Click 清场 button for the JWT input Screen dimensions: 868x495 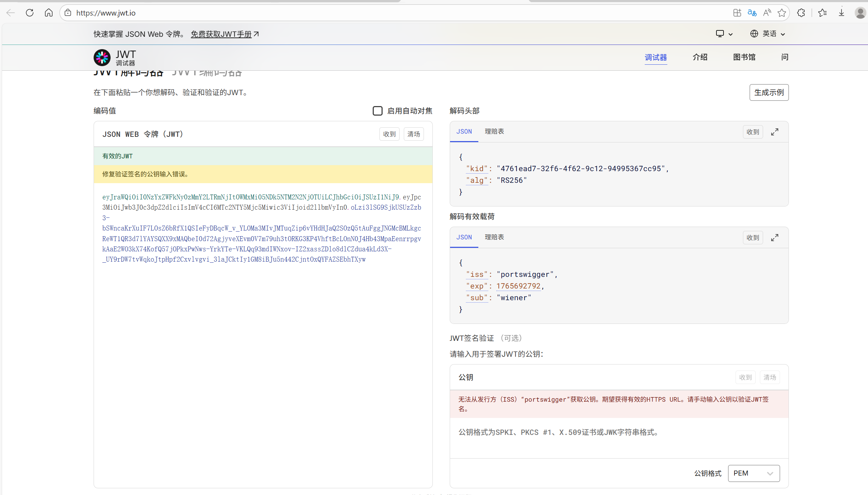coord(413,134)
